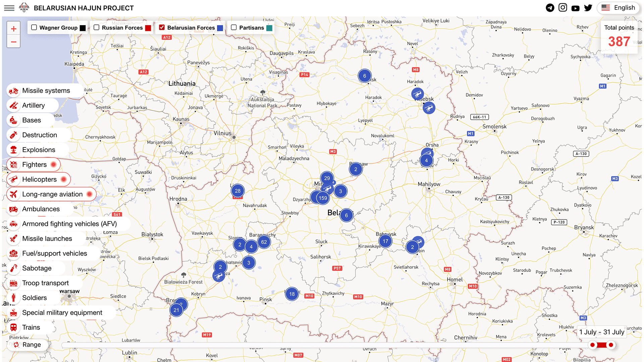Enable the Wagner Group checkbox
The image size is (644, 362).
pos(34,27)
